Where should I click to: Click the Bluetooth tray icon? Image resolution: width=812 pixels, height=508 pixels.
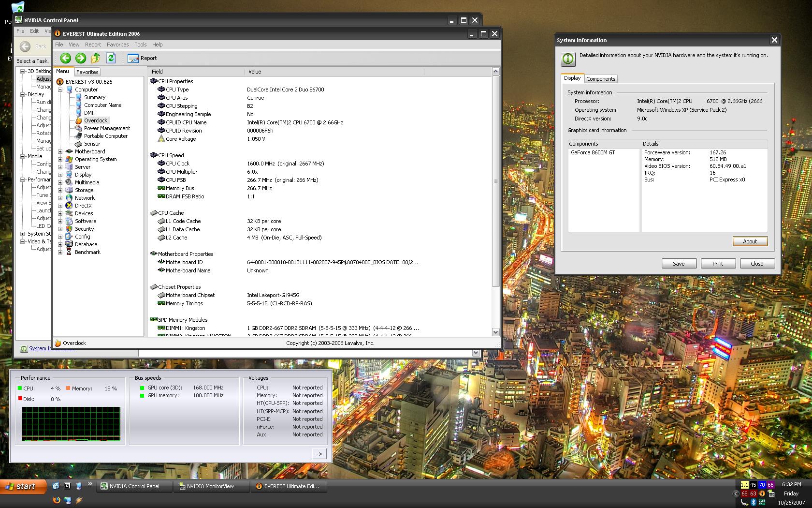pos(753,503)
